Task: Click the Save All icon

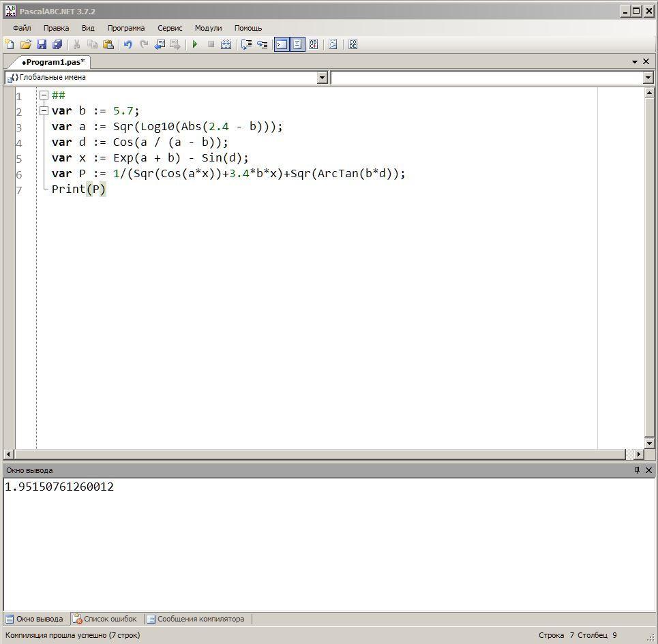Action: point(57,44)
